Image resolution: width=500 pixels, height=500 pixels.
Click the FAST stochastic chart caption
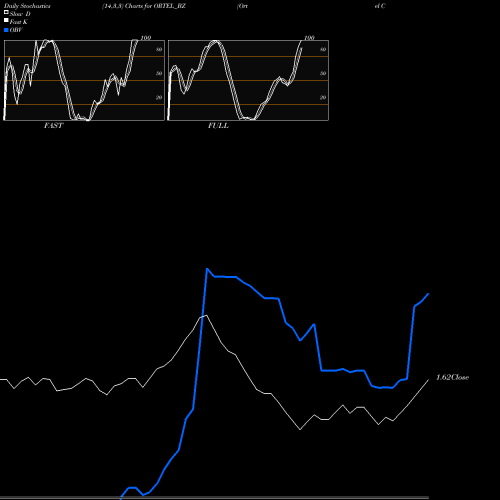coord(53,126)
